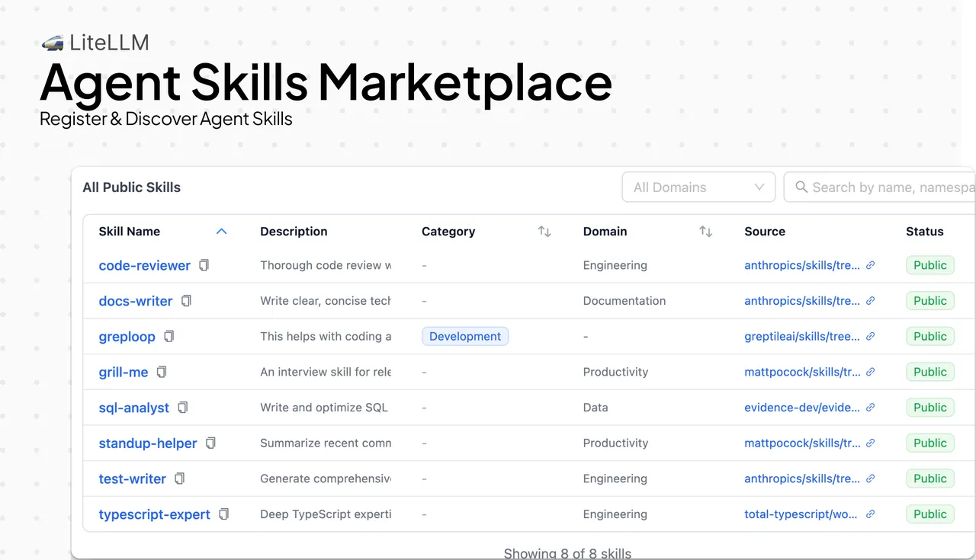Open external link icon for typescript-expert source
Image resolution: width=976 pixels, height=560 pixels.
click(871, 514)
